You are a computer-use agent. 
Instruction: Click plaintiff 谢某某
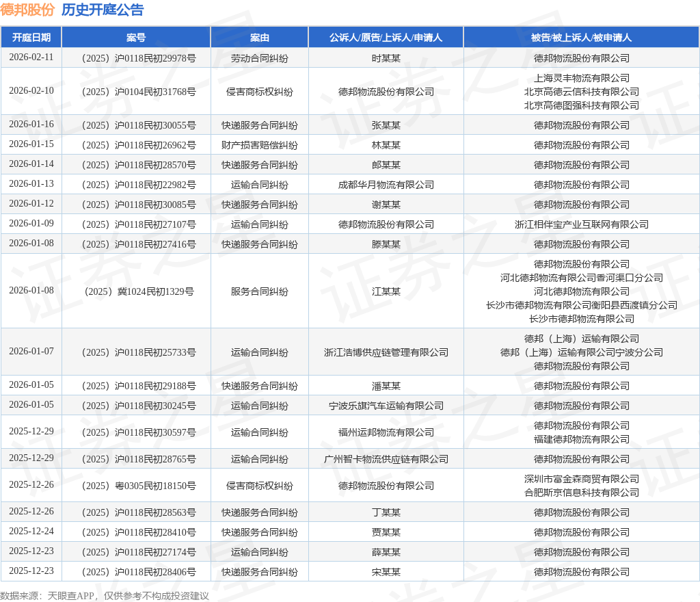click(386, 205)
